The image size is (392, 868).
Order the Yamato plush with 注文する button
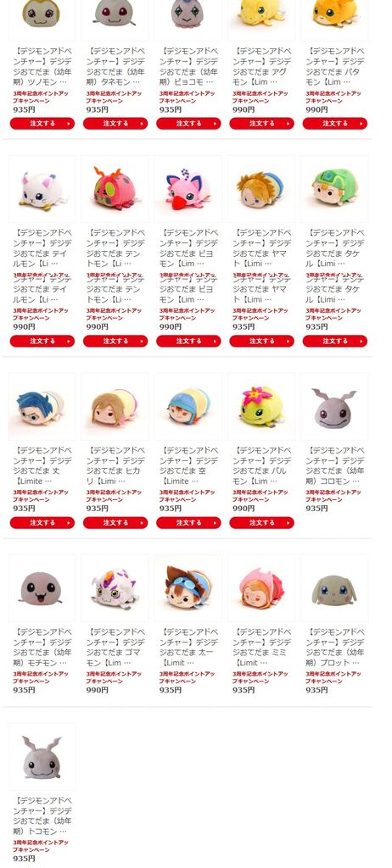tap(261, 341)
